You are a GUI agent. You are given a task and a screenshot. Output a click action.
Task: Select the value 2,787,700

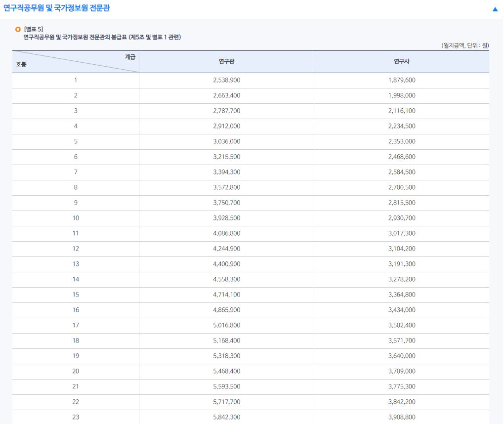pyautogui.click(x=227, y=111)
